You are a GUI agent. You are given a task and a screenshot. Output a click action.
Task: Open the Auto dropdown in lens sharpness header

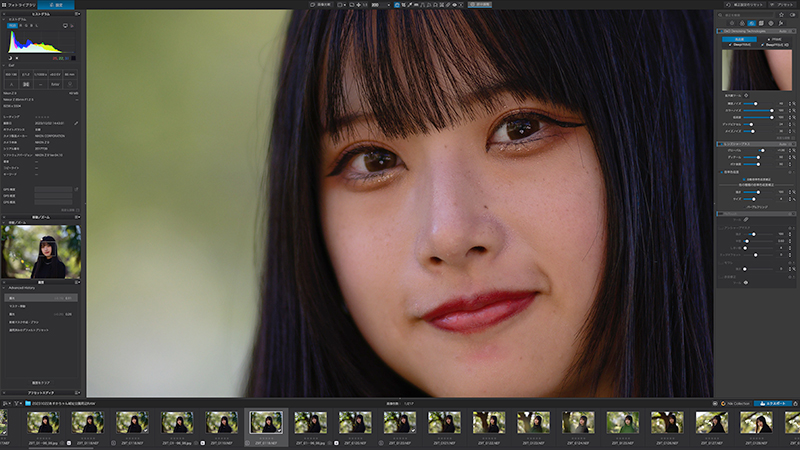(x=785, y=144)
